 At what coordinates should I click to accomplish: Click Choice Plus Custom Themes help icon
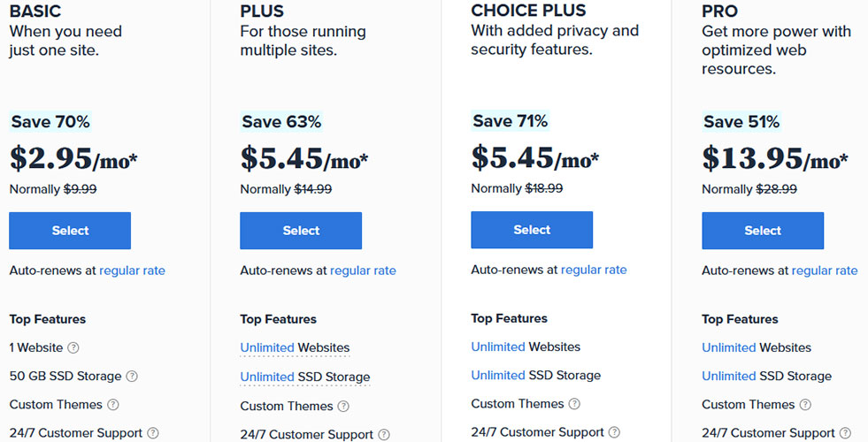click(x=574, y=404)
